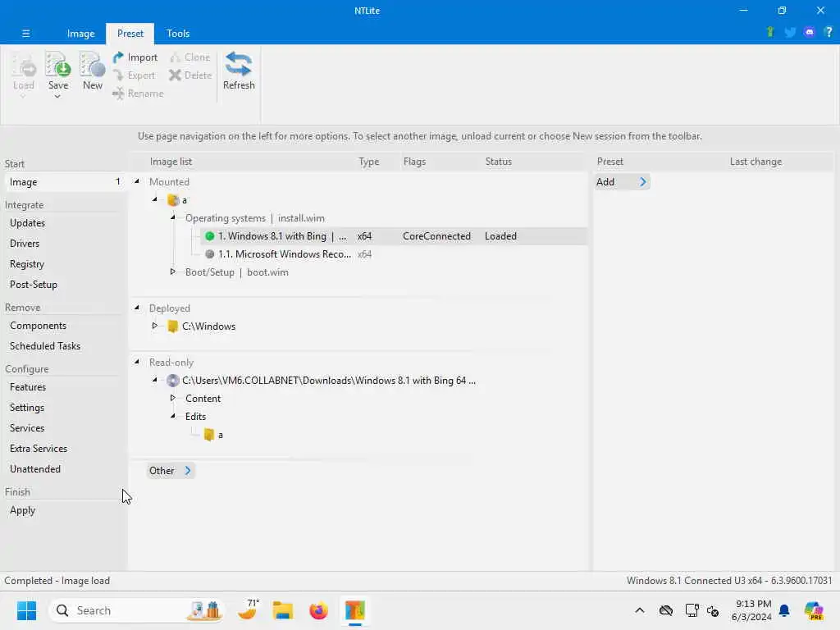Viewport: 840px width, 630px height.
Task: Click the Add preset button
Action: click(x=622, y=182)
